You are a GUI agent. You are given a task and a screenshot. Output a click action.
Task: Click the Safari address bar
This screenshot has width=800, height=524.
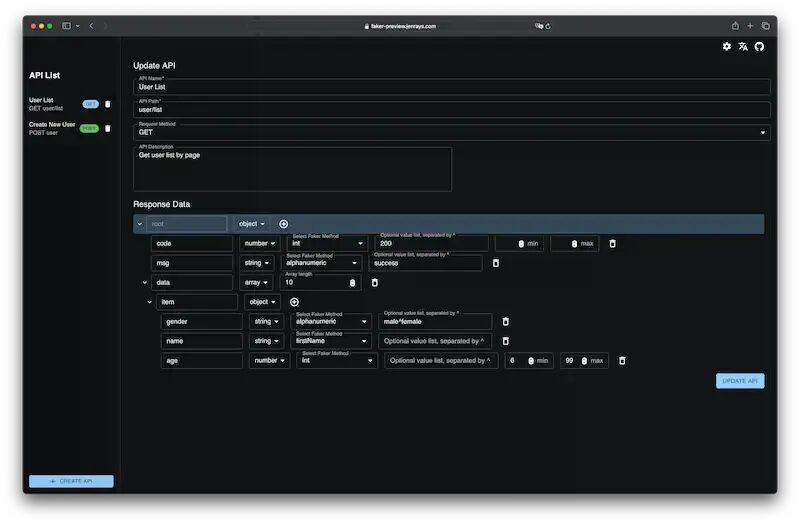tap(400, 26)
